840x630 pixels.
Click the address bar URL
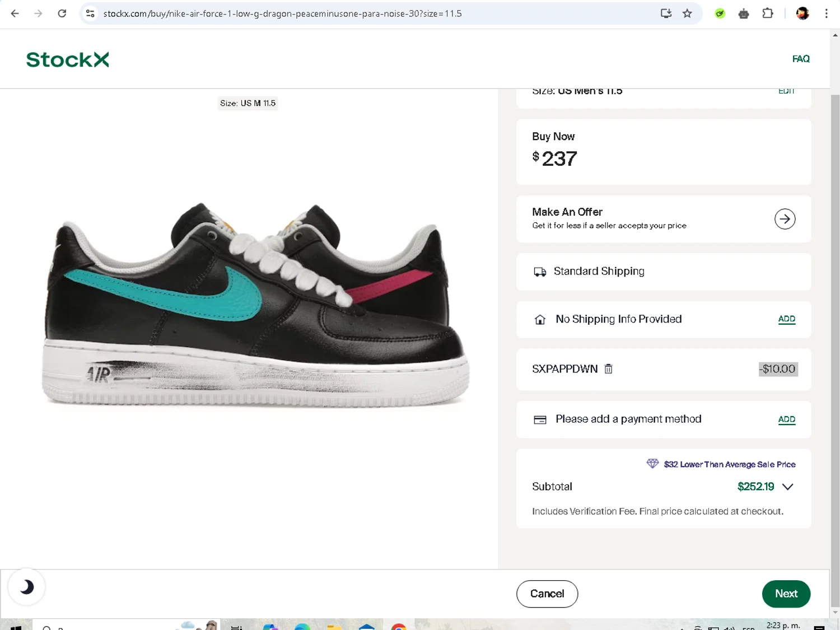283,13
